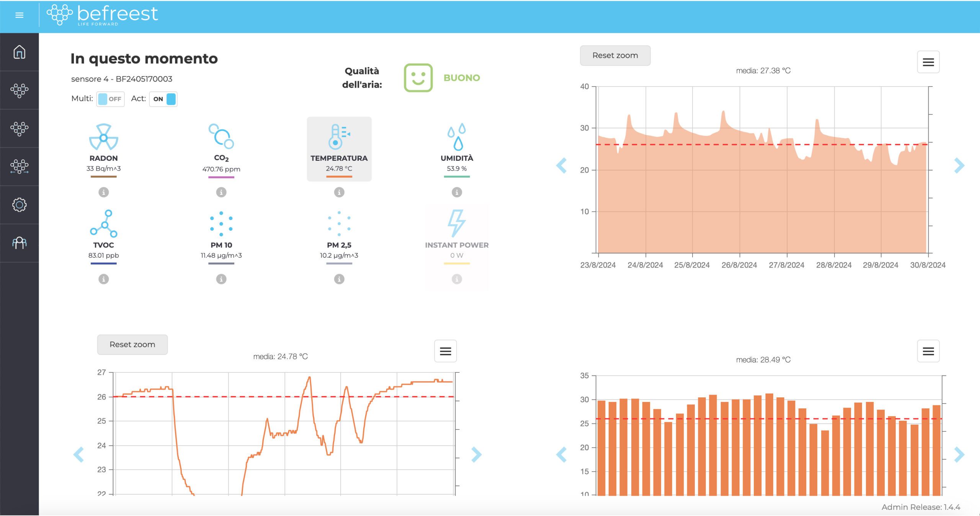Select the Radon measurement tile

(x=104, y=149)
